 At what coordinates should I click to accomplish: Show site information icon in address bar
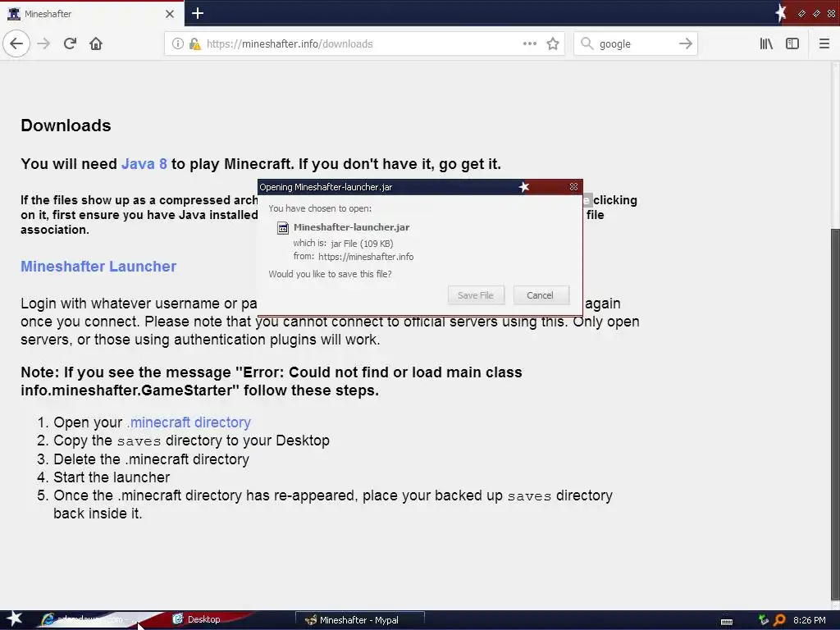177,44
